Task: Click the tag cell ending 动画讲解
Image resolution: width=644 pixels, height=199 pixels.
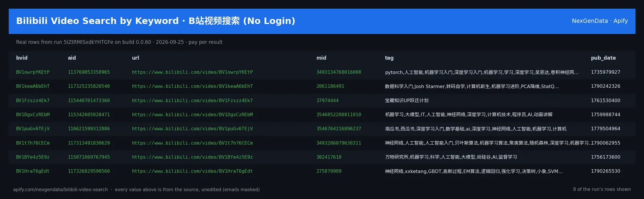Action: coord(469,115)
